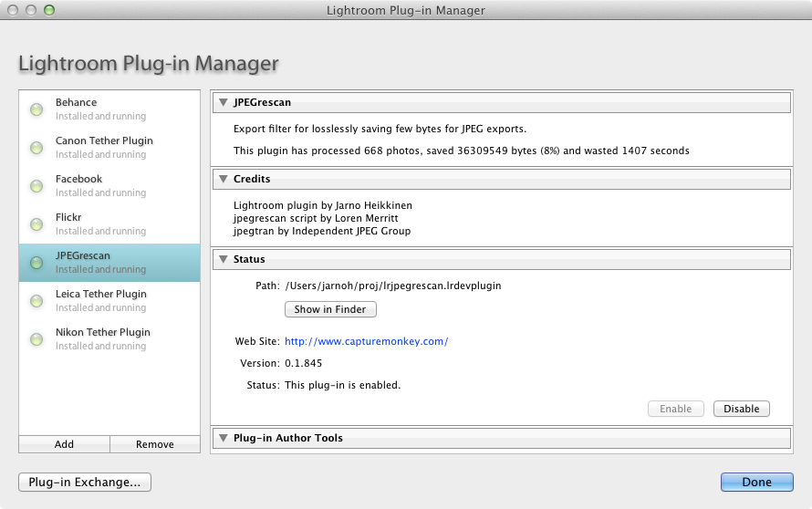Click the Leica Tether Plugin status light
Viewport: 812px width, 509px height.
(36, 301)
